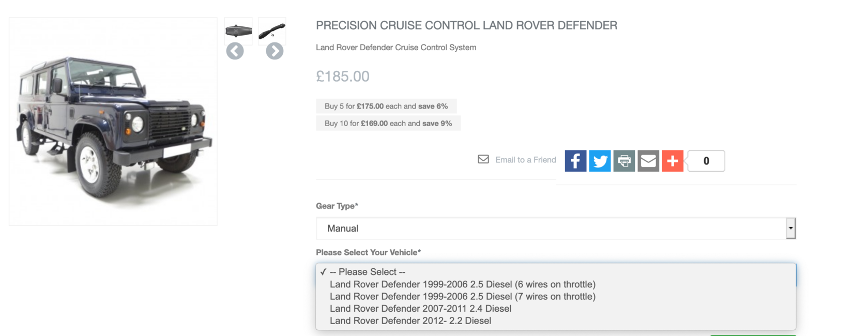Screen dimensions: 868x336
Task: Click the grey email share icon
Action: (x=648, y=161)
